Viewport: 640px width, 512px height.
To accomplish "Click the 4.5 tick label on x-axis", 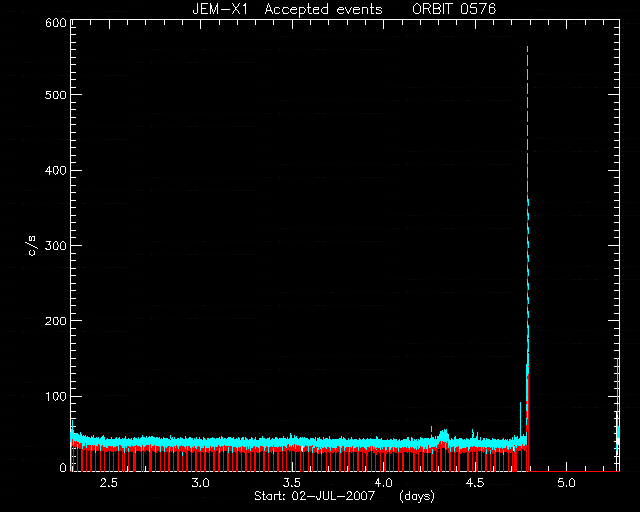I will point(475,483).
